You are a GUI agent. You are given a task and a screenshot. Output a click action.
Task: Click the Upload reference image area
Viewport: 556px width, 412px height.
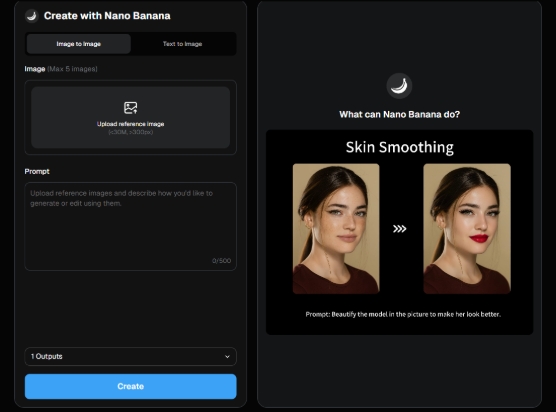click(x=130, y=117)
